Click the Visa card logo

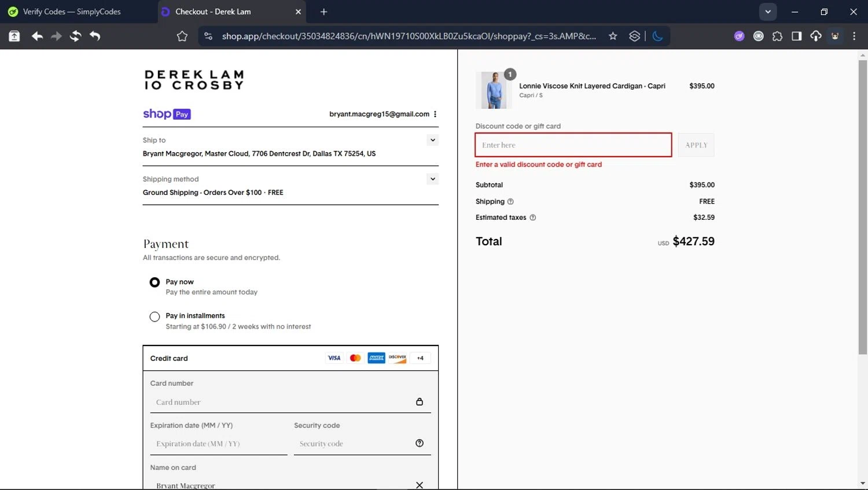[x=334, y=358]
